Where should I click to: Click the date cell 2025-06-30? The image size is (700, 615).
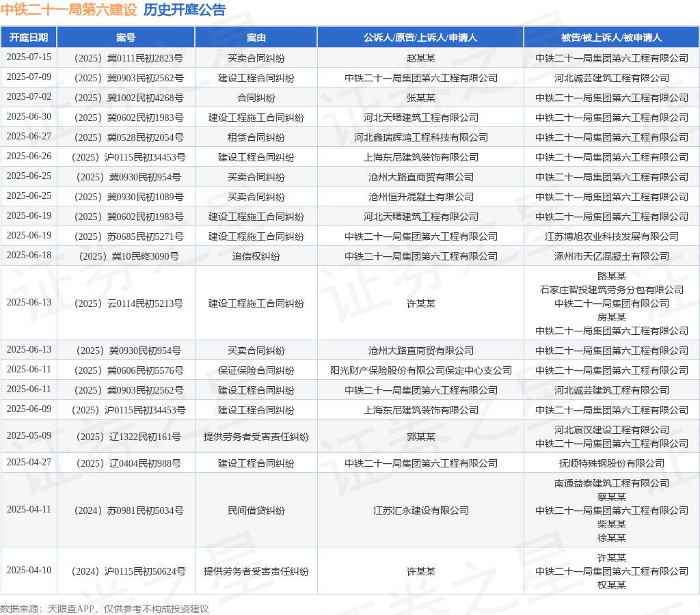29,116
